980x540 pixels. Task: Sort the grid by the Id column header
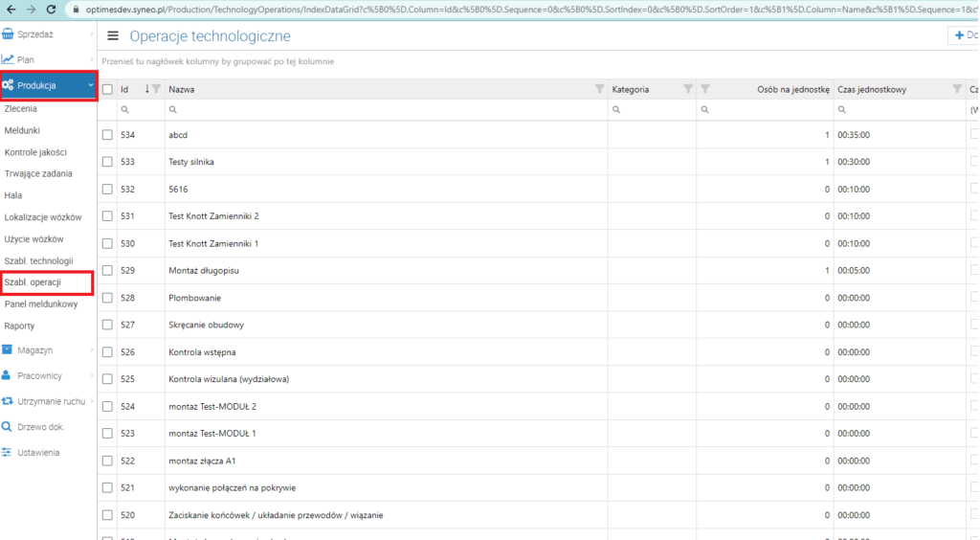(124, 89)
